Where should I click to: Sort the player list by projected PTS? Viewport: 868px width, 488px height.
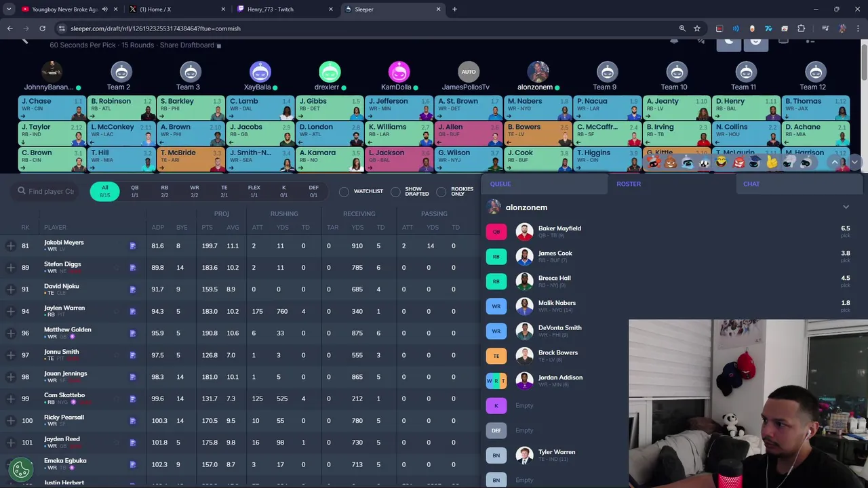pos(207,228)
